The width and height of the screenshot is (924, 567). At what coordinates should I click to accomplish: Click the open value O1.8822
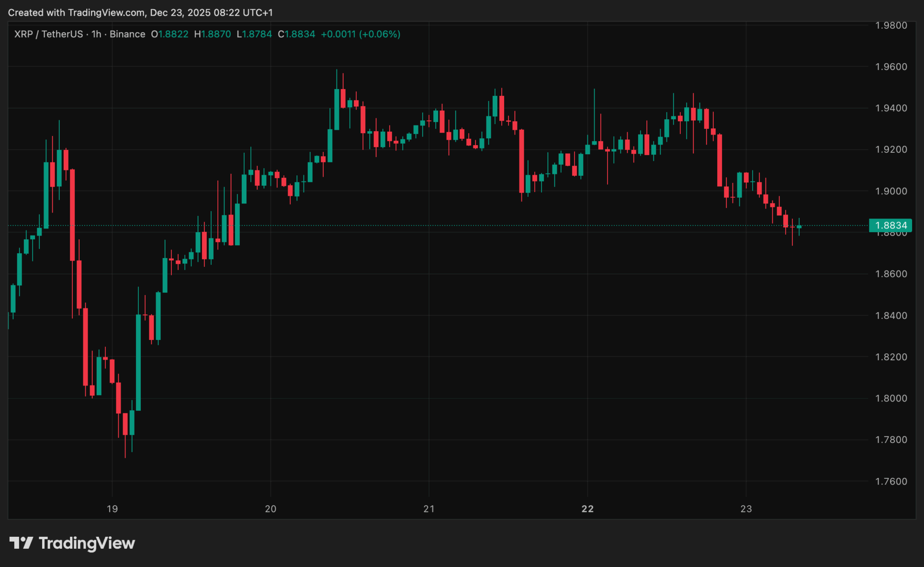(x=170, y=34)
